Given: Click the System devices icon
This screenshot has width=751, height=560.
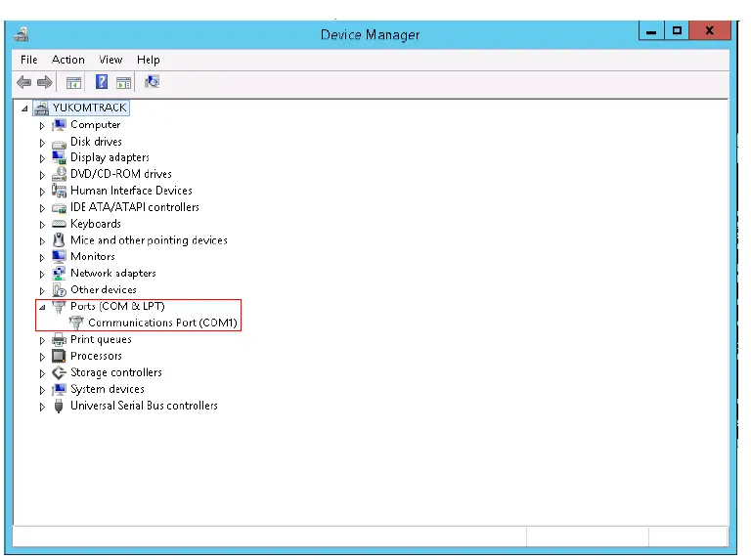Looking at the screenshot, I should click(59, 389).
